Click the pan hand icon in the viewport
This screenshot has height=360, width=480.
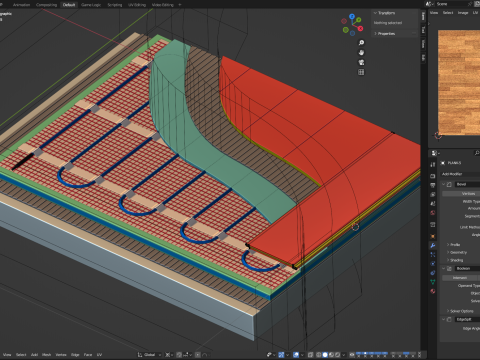pos(361,52)
